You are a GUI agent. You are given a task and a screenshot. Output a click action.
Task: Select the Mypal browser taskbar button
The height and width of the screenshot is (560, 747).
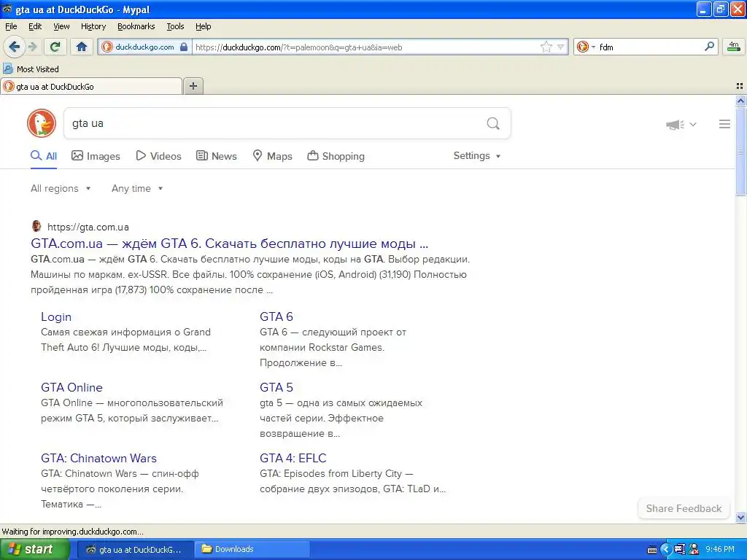135,549
